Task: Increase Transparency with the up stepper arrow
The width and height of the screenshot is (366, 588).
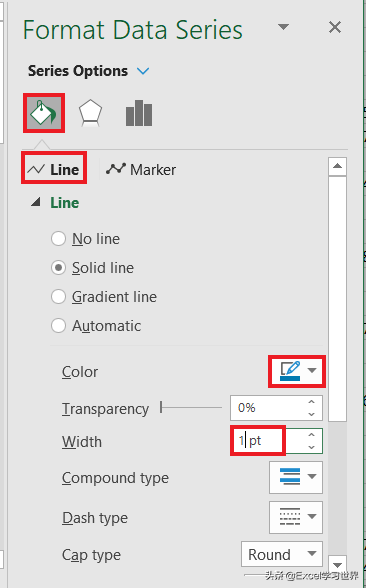Action: tap(312, 402)
